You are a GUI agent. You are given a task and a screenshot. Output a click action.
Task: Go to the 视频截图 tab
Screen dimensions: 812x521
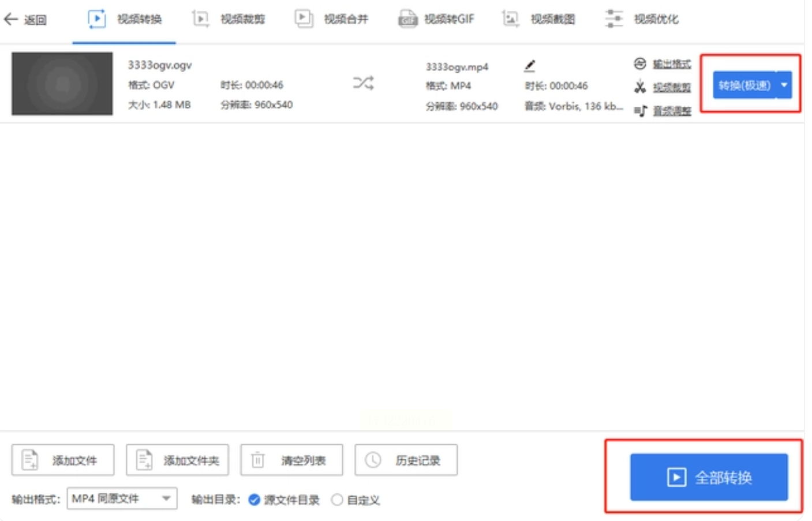(538, 19)
